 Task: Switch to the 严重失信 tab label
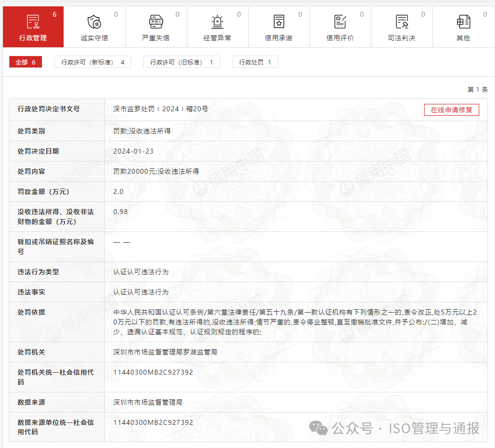point(156,38)
